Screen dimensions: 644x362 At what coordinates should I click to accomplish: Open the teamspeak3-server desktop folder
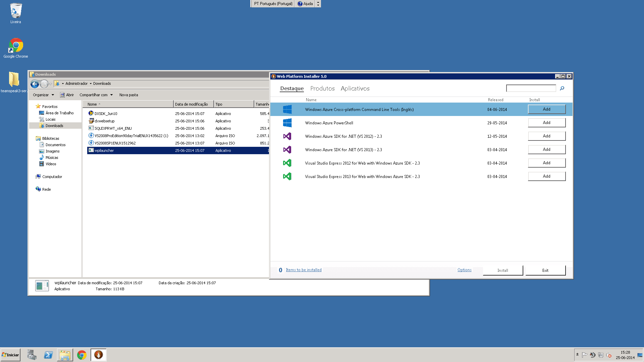pos(14,82)
